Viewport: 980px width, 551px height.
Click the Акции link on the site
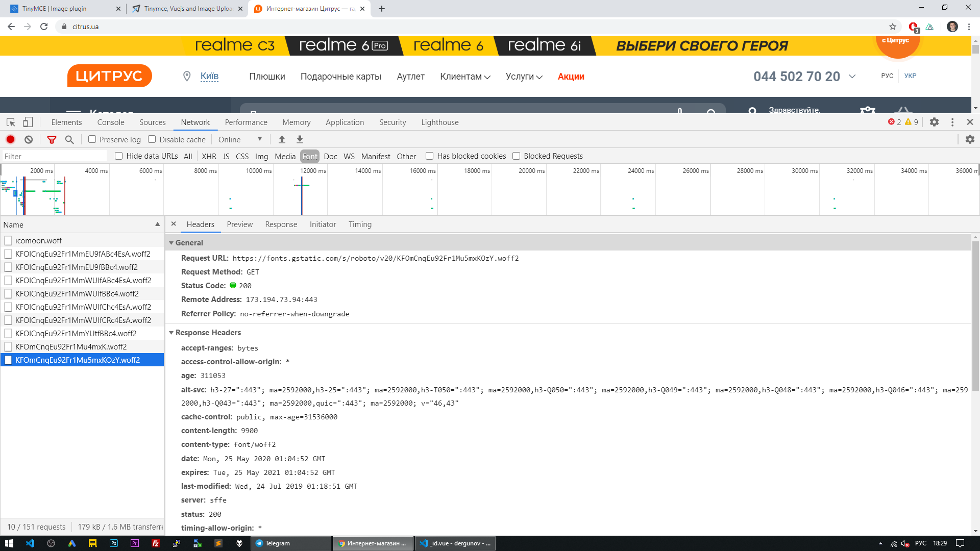(571, 77)
